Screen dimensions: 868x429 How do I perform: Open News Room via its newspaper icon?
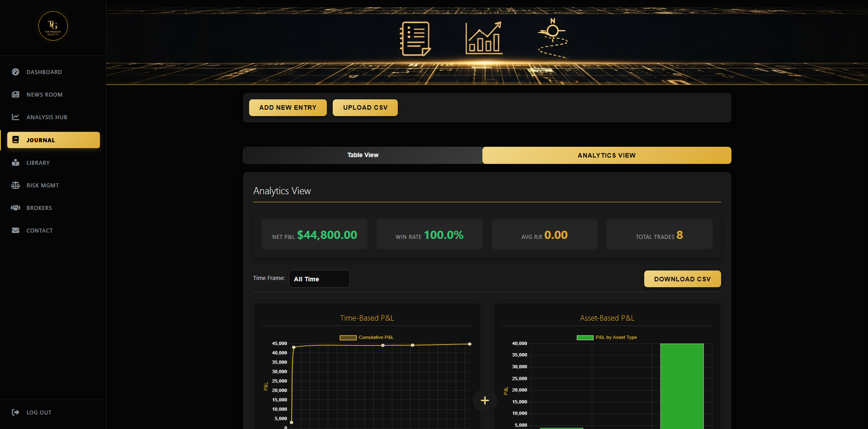tap(15, 94)
